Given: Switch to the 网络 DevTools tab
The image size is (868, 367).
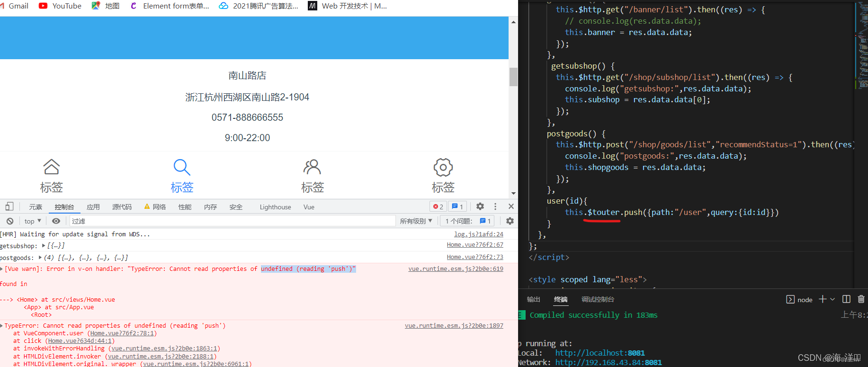Looking at the screenshot, I should click(155, 207).
